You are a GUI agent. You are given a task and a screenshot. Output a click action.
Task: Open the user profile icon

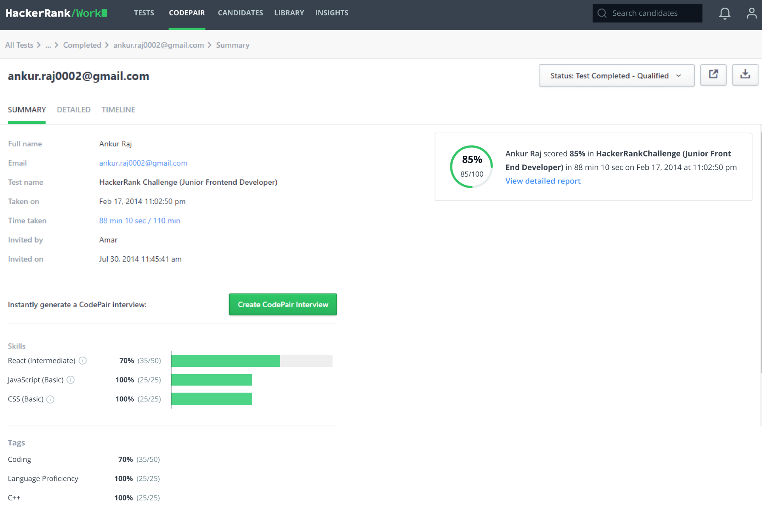(752, 14)
